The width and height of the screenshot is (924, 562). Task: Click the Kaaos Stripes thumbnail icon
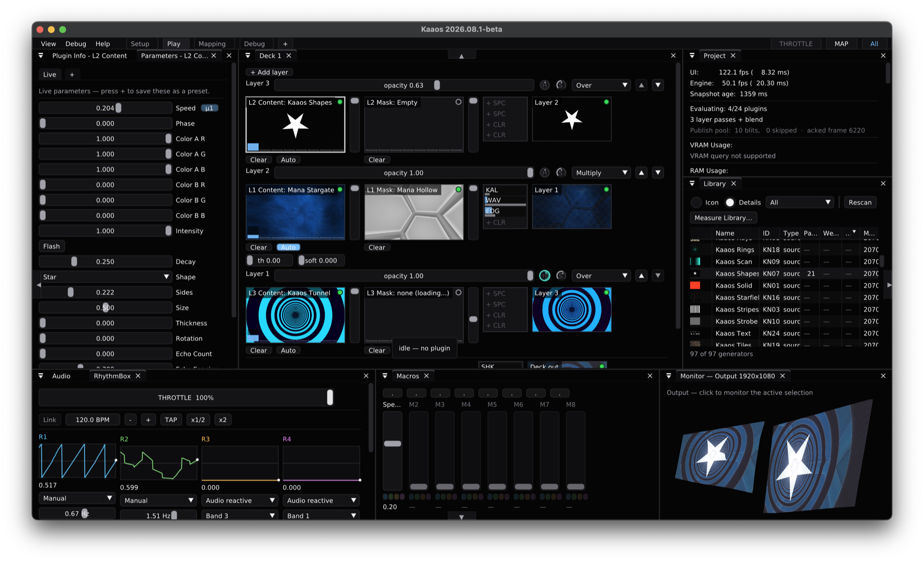click(695, 309)
